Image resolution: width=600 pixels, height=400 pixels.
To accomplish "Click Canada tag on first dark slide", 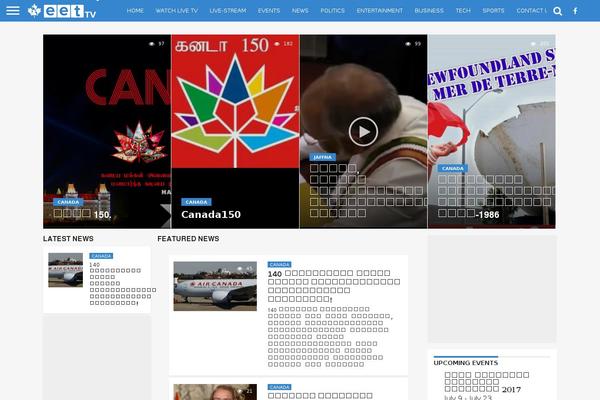I will coord(68,202).
